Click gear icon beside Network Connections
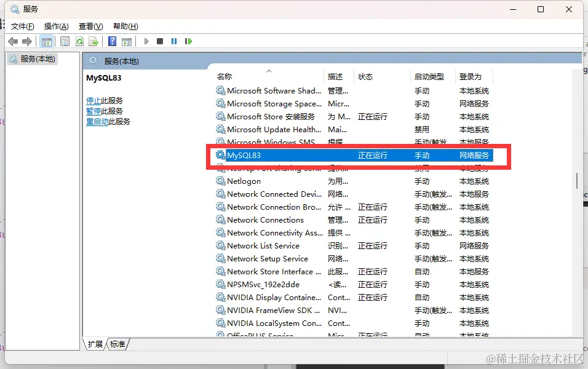 click(220, 220)
